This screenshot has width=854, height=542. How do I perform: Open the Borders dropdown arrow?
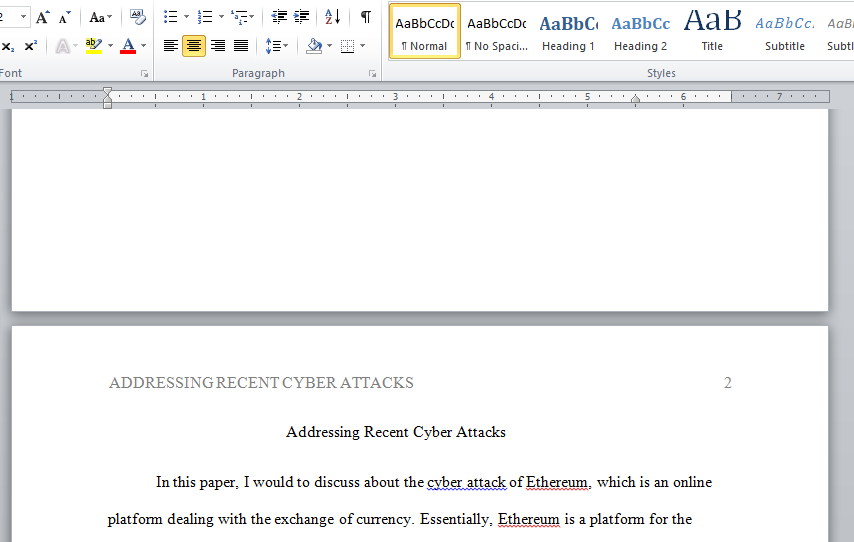click(x=363, y=46)
